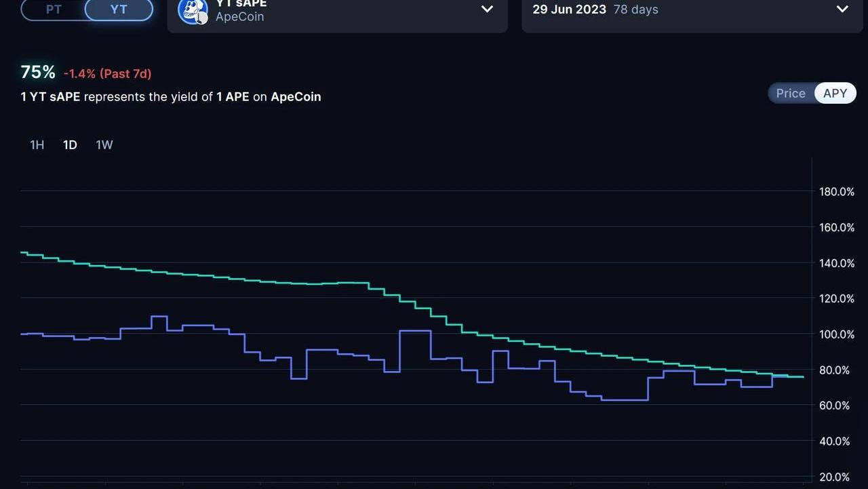Switch chart to Price view
The image size is (868, 489).
791,94
